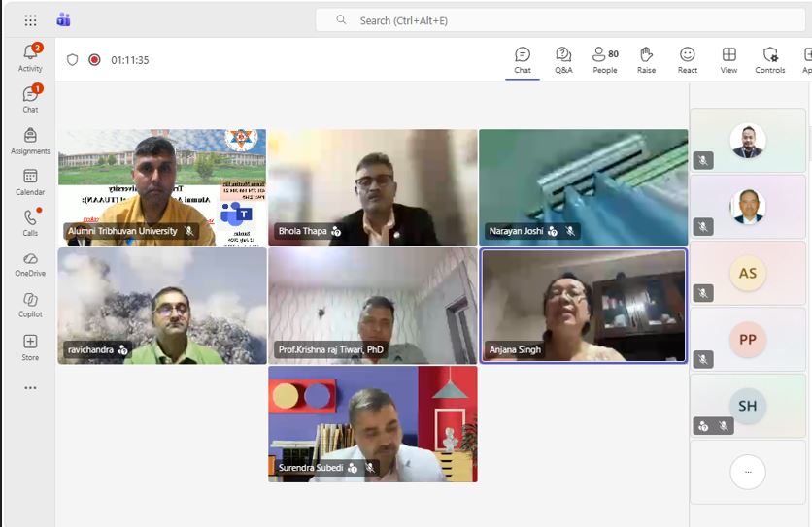Toggle the People participants panel

point(605,60)
